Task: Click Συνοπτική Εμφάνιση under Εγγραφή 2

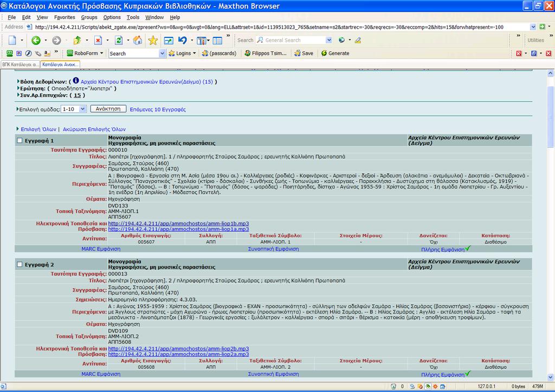Action: [x=273, y=374]
